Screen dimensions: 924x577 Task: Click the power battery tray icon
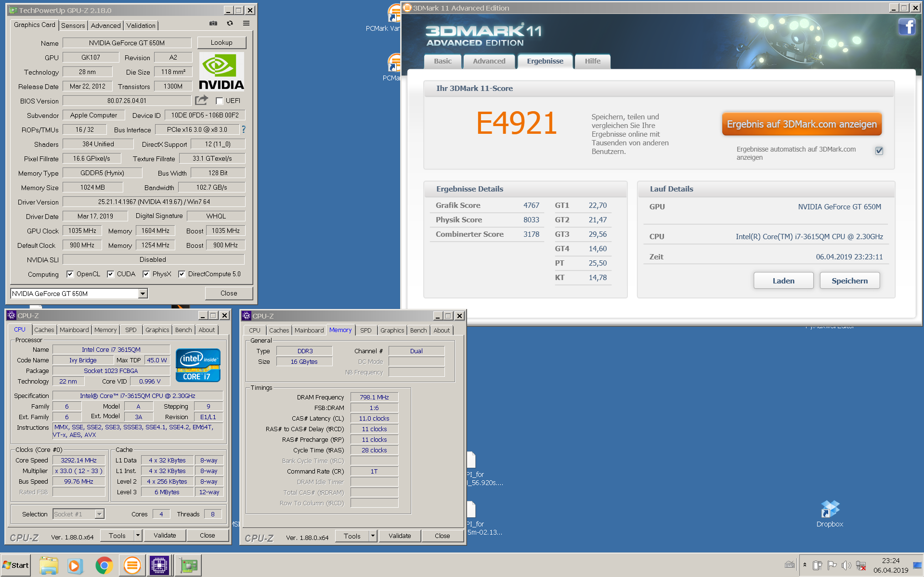[x=817, y=565]
